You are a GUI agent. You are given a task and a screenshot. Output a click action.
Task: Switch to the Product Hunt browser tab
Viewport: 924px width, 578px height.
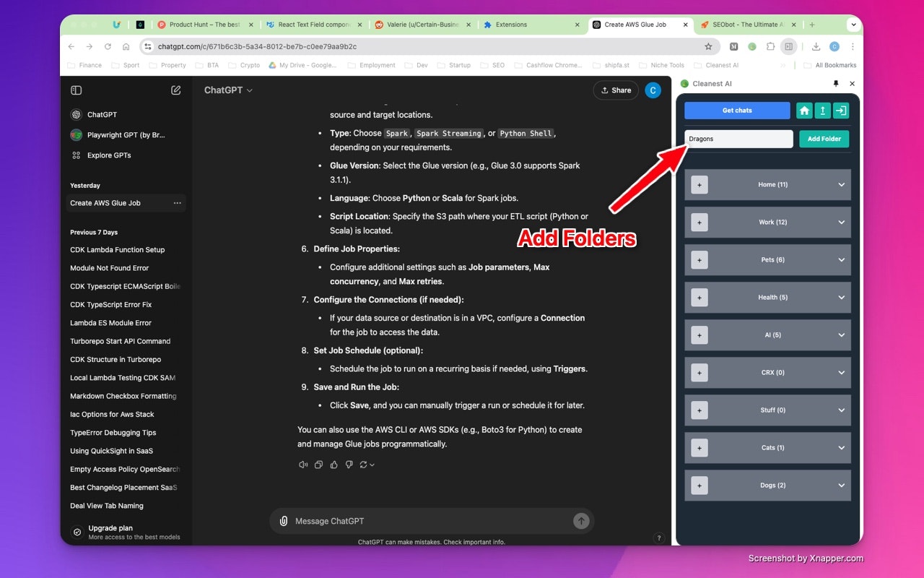(204, 25)
